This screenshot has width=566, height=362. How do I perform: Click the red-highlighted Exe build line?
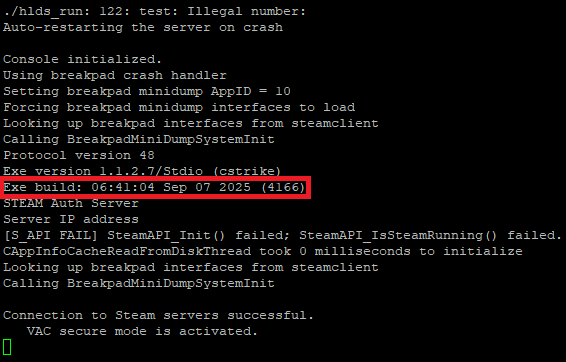pyautogui.click(x=154, y=187)
